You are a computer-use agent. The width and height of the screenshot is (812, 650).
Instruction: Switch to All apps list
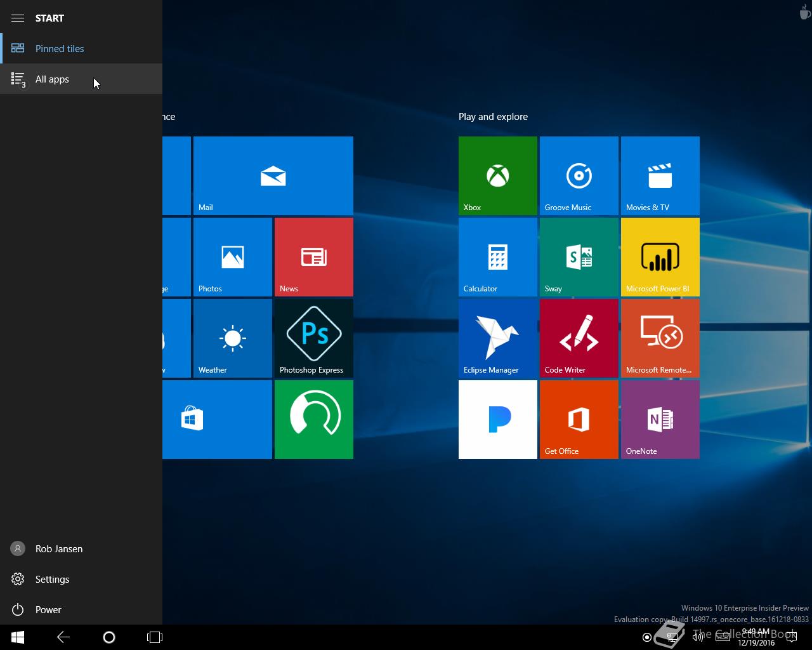tap(81, 79)
